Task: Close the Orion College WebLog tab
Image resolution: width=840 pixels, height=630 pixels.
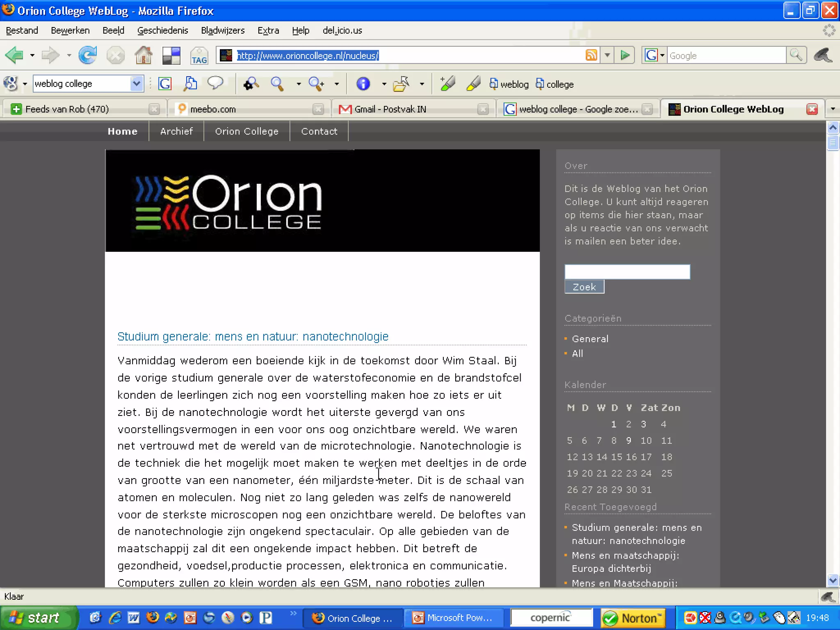Action: [812, 109]
